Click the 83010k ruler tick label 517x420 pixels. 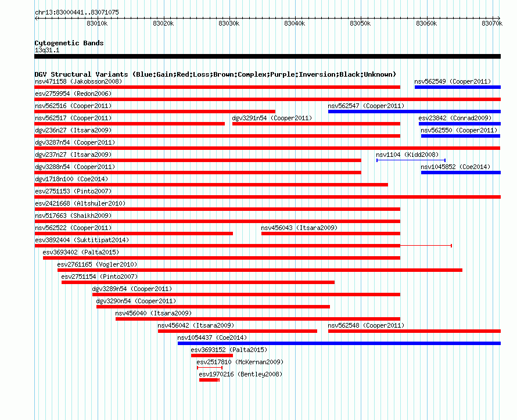[x=97, y=23]
